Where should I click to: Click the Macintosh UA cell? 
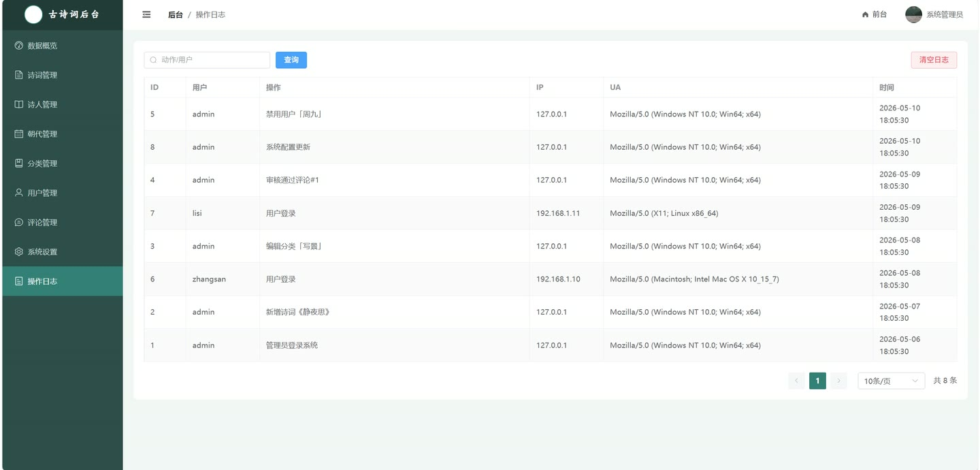pyautogui.click(x=738, y=279)
